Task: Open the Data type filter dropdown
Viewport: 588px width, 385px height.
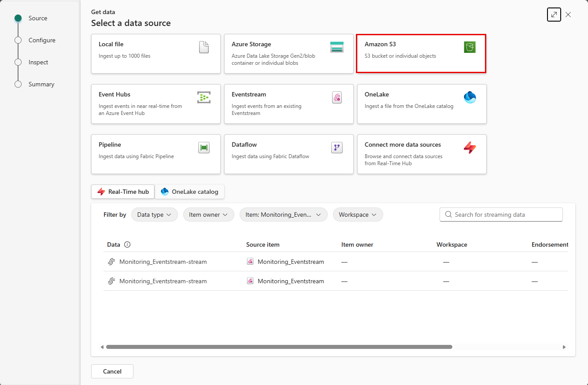Action: pyautogui.click(x=154, y=215)
